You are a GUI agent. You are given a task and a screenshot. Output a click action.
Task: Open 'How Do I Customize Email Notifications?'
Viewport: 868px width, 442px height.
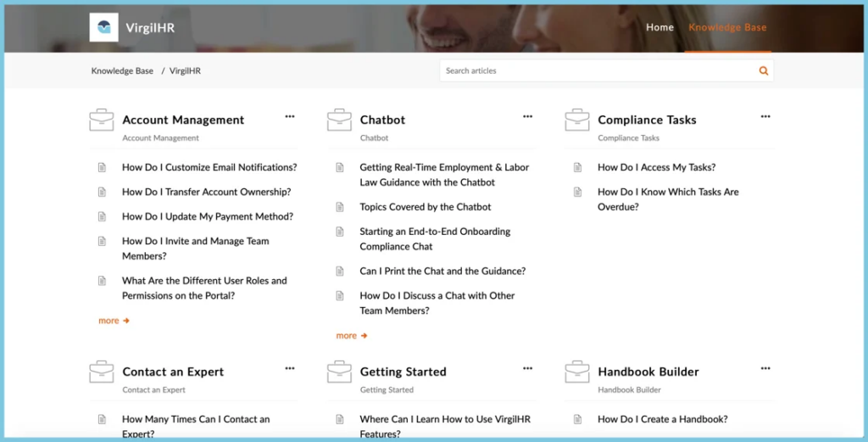[209, 167]
